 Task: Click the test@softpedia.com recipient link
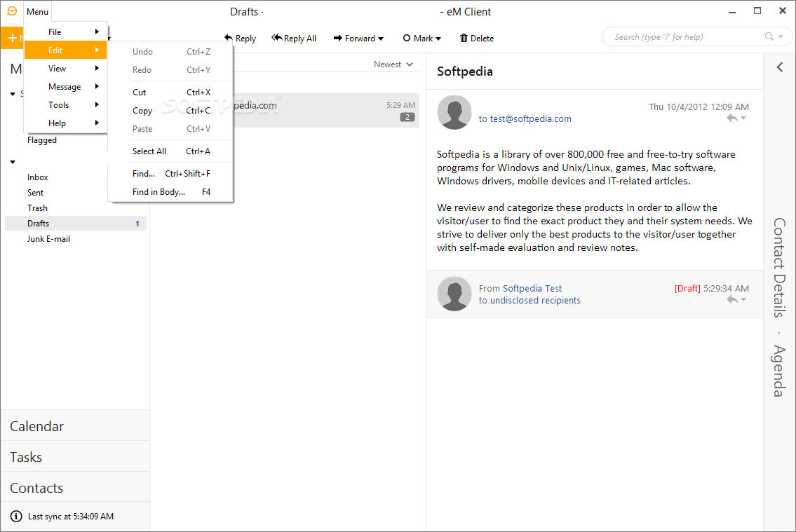click(x=530, y=118)
